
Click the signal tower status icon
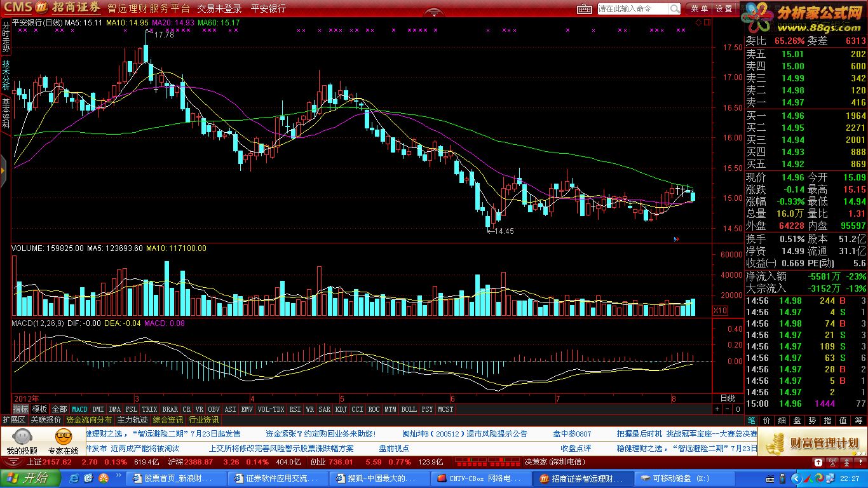(x=832, y=462)
